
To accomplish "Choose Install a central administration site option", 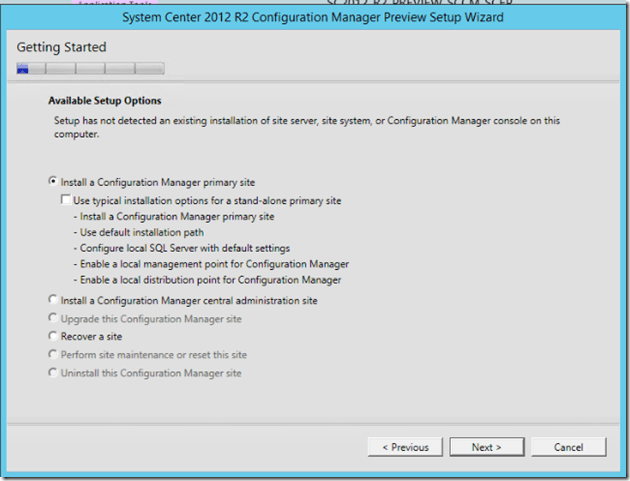I will tap(53, 300).
